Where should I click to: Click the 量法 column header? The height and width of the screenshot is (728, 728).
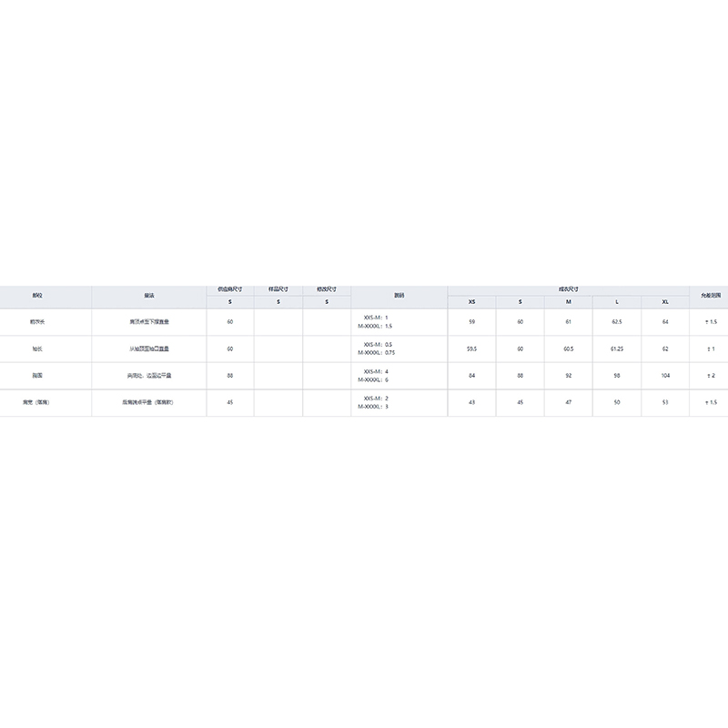point(148,297)
